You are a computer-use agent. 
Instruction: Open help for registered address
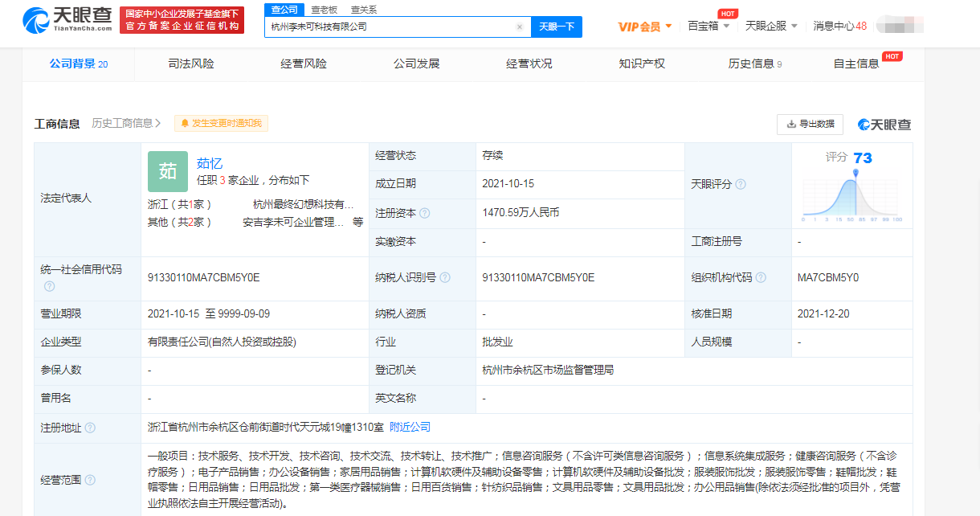pos(90,428)
